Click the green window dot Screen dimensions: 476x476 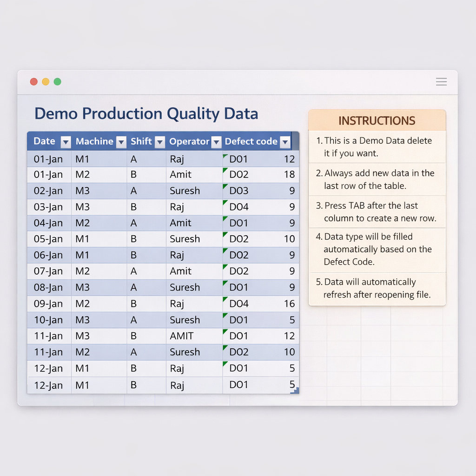coord(57,82)
